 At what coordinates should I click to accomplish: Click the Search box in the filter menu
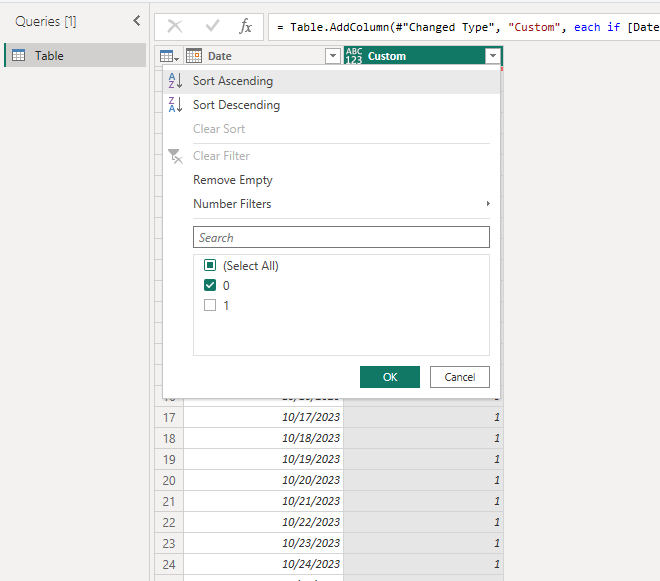(x=341, y=237)
